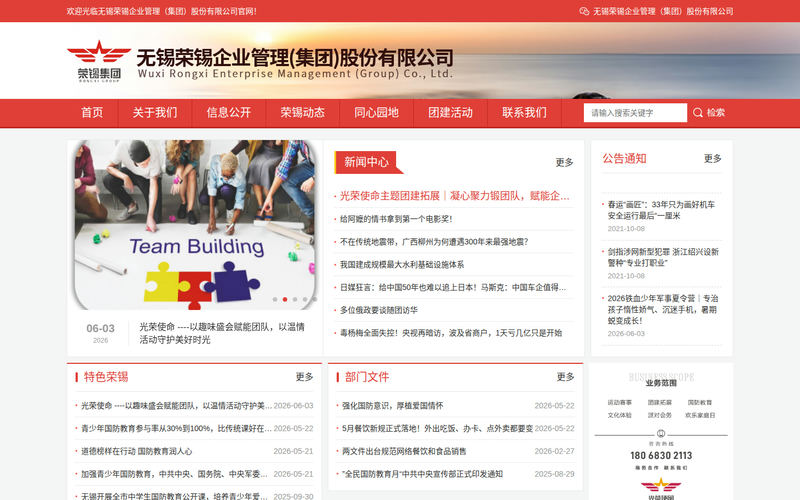The height and width of the screenshot is (500, 800).
Task: Open news 毒杨梅全面失控 央视再暗访
Action: [451, 333]
